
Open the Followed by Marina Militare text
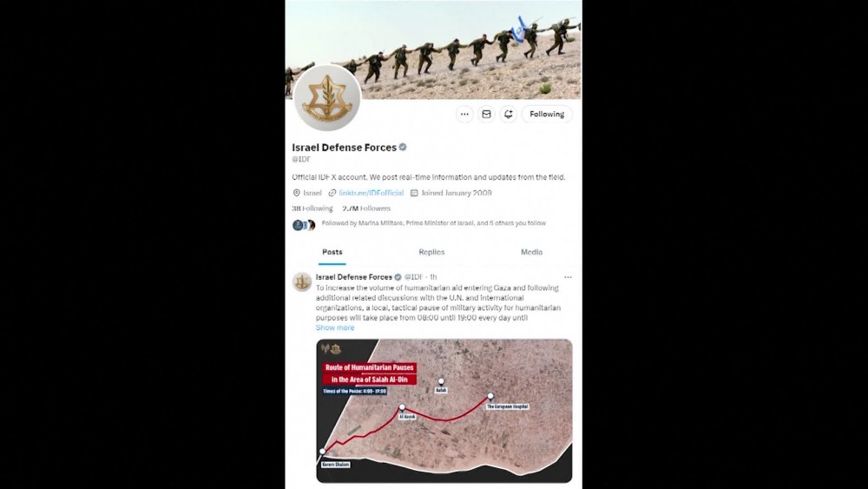click(433, 223)
